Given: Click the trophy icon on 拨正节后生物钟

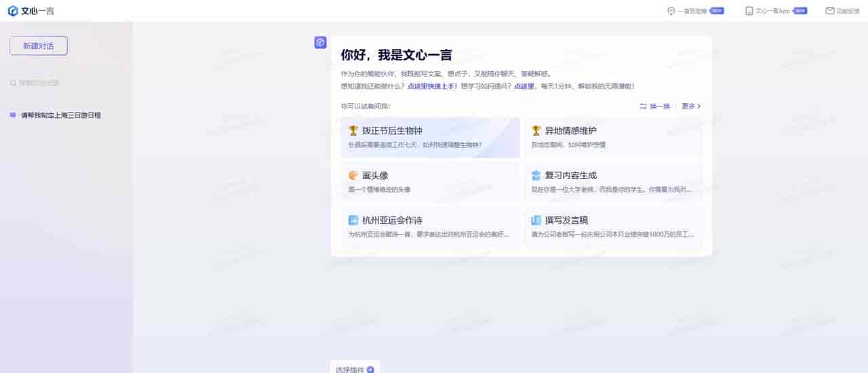Looking at the screenshot, I should 353,130.
